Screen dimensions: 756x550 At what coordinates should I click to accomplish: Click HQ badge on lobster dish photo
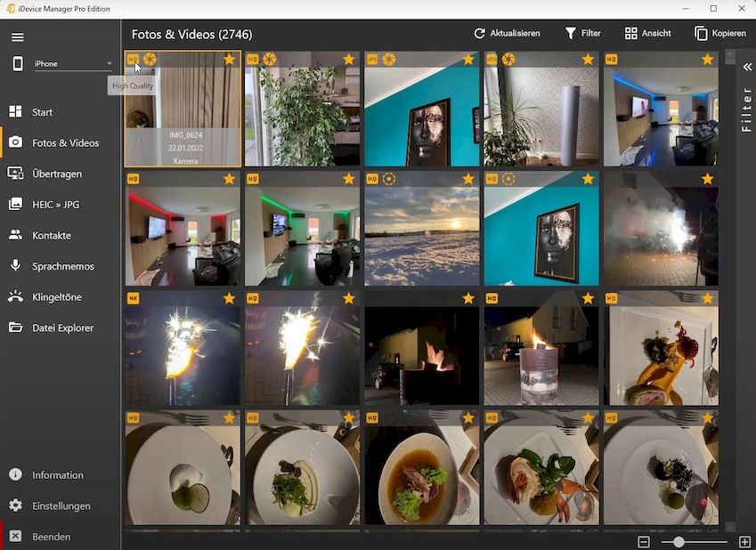pyautogui.click(x=492, y=418)
